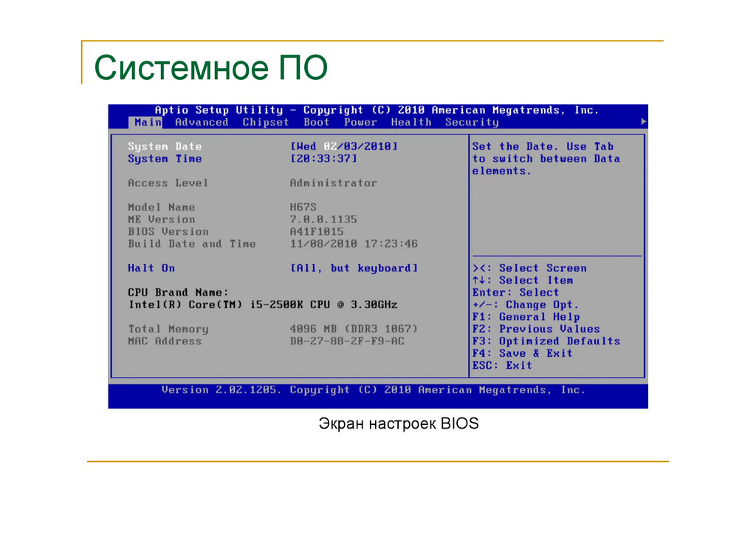Click the Build Date and Time label

click(192, 244)
